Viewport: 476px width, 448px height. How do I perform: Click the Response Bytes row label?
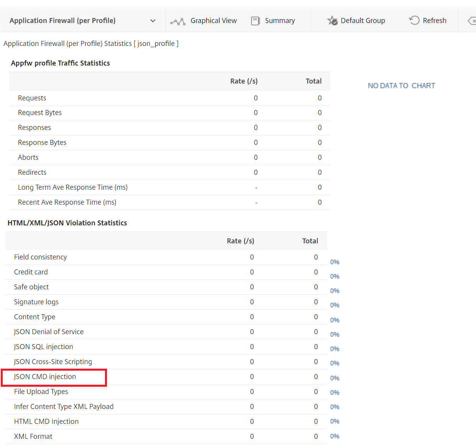tap(42, 143)
